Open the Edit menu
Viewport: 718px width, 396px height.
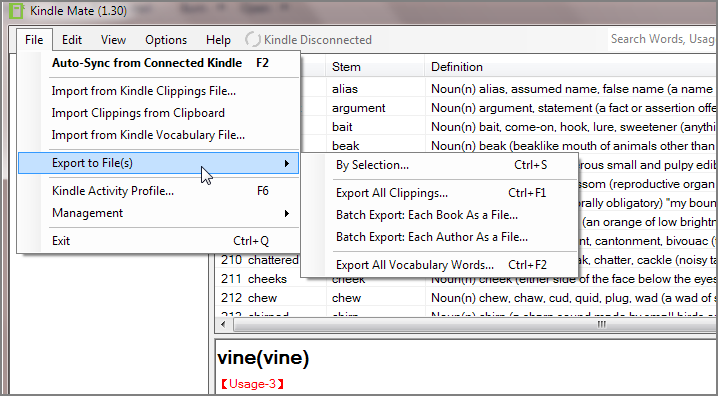pyautogui.click(x=72, y=40)
